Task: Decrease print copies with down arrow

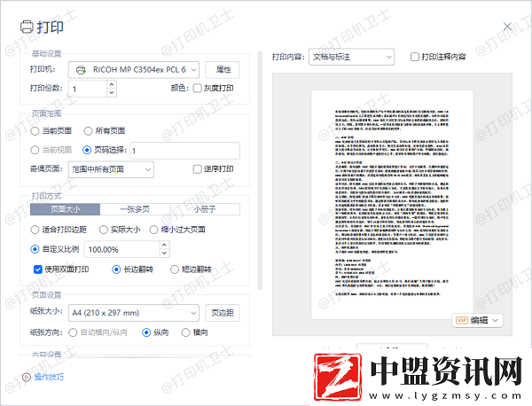Action: [112, 92]
